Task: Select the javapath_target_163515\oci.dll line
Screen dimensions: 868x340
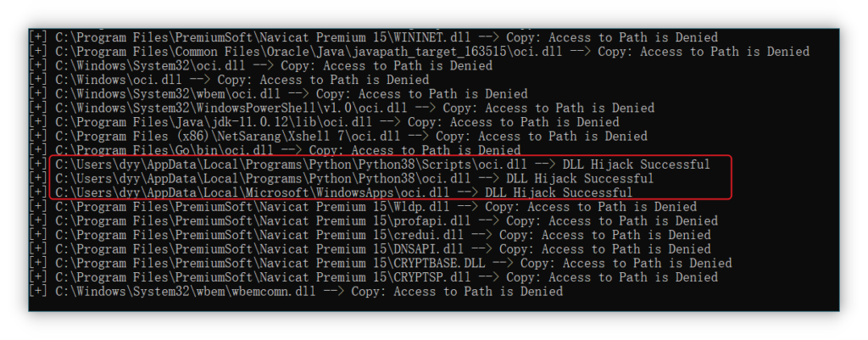Action: tap(420, 52)
